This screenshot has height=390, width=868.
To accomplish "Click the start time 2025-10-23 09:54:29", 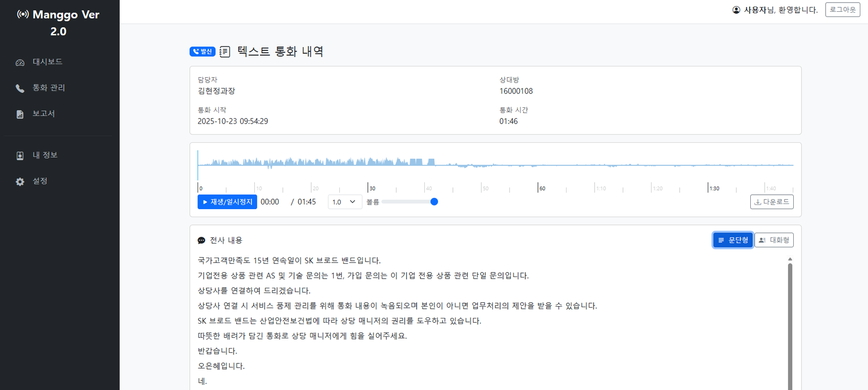I will click(233, 121).
